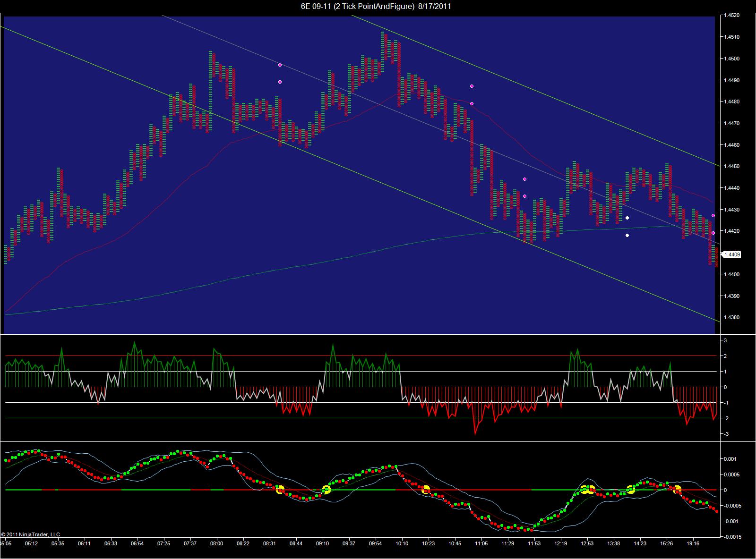The width and height of the screenshot is (756, 559).
Task: Click the 08:00 time axis label
Action: [x=217, y=543]
